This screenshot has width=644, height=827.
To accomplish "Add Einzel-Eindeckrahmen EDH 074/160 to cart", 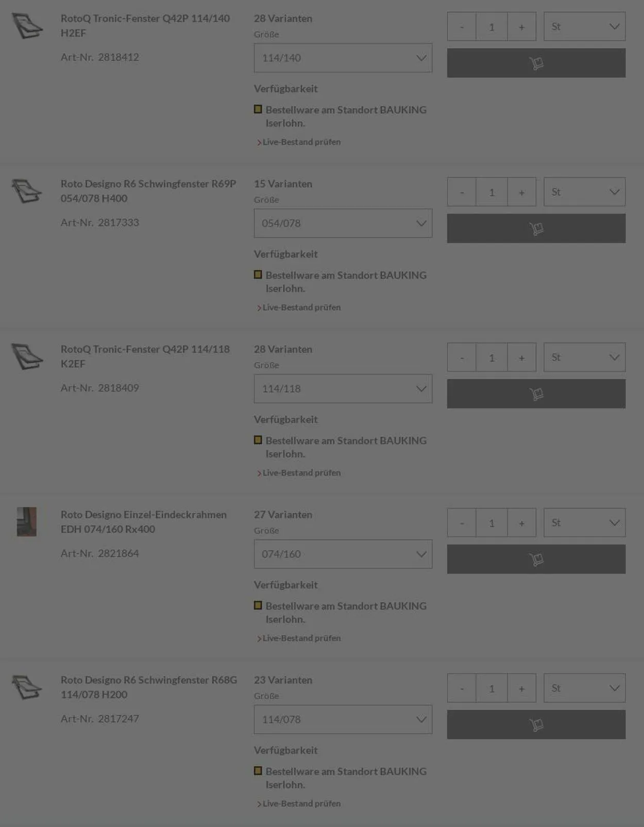I will point(536,559).
